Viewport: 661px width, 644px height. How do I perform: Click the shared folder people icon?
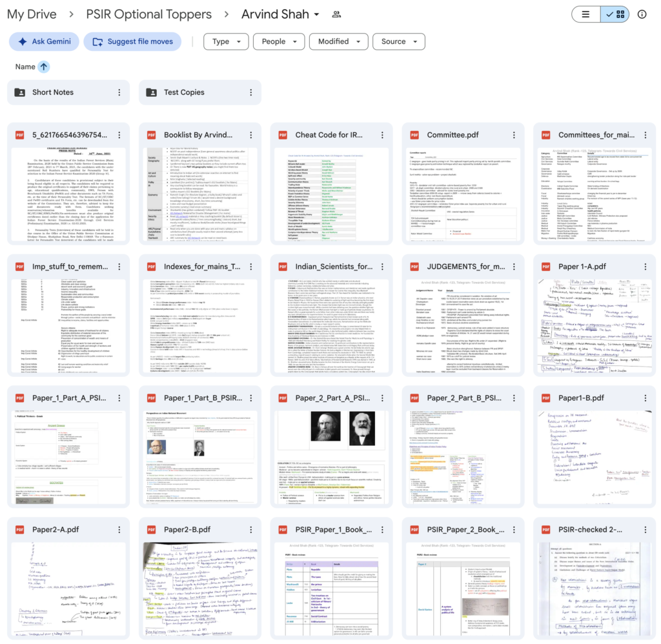(336, 14)
